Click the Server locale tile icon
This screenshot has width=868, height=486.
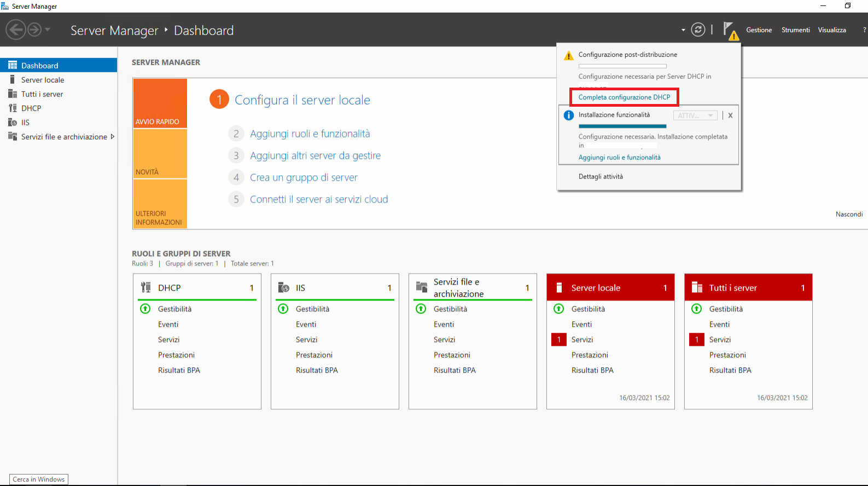tap(559, 287)
